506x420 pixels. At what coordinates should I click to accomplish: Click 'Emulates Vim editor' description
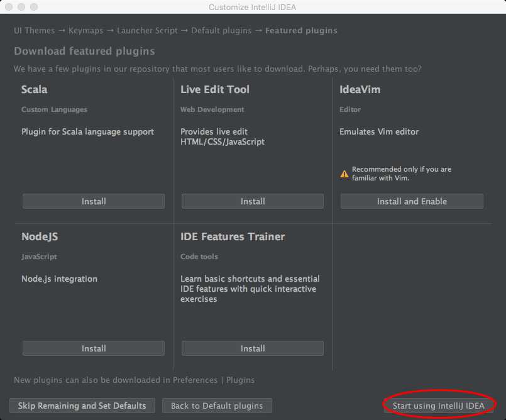379,131
